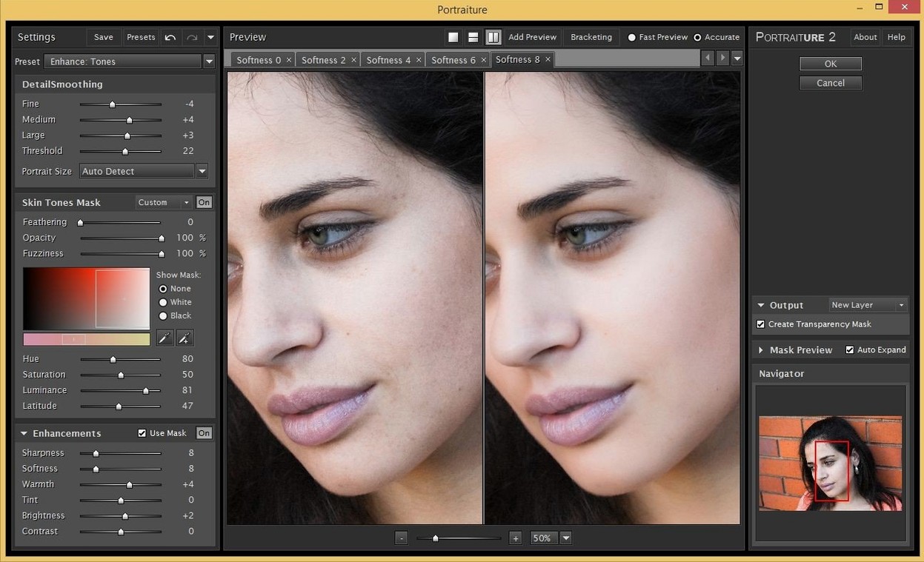The height and width of the screenshot is (562, 924).
Task: Click the hue range gradient strip
Action: 86,339
